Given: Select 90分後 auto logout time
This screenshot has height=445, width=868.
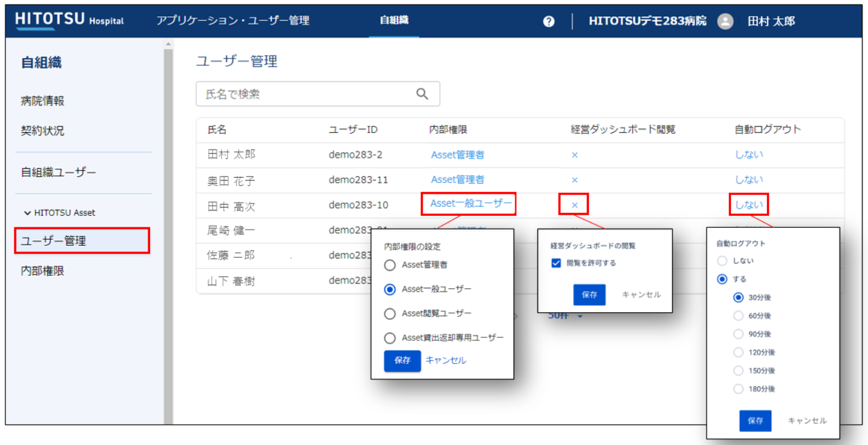Looking at the screenshot, I should coord(738,334).
